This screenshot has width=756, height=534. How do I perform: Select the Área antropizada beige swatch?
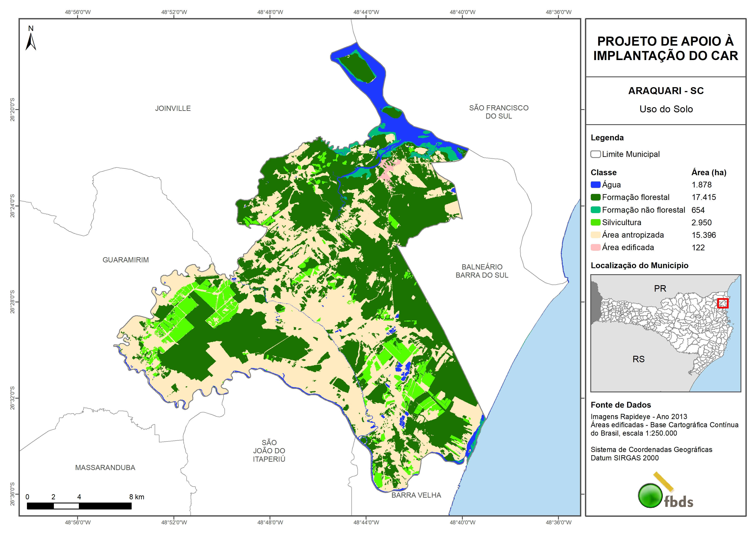pos(595,235)
